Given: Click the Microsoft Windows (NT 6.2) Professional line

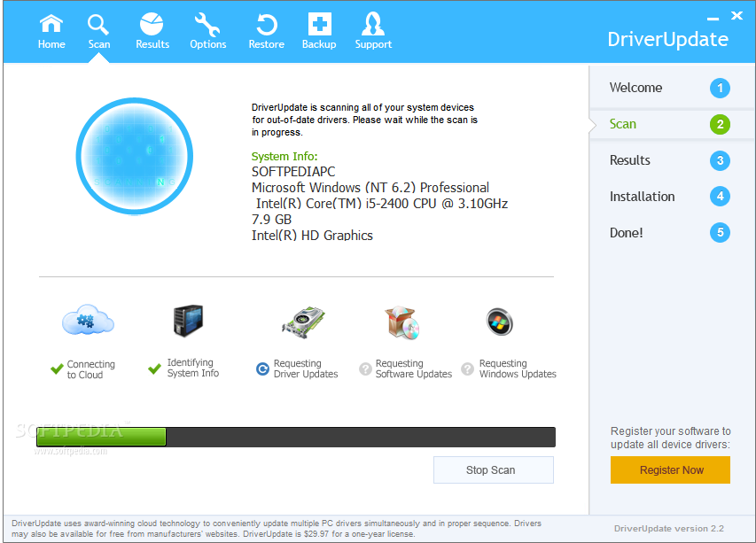Looking at the screenshot, I should [370, 188].
